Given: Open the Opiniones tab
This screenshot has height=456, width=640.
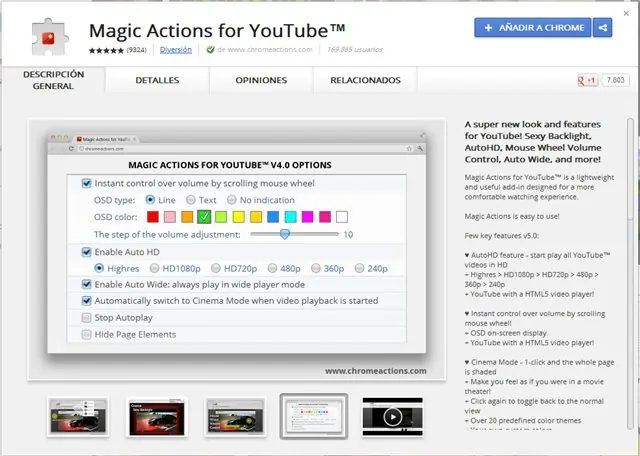Looking at the screenshot, I should point(261,80).
